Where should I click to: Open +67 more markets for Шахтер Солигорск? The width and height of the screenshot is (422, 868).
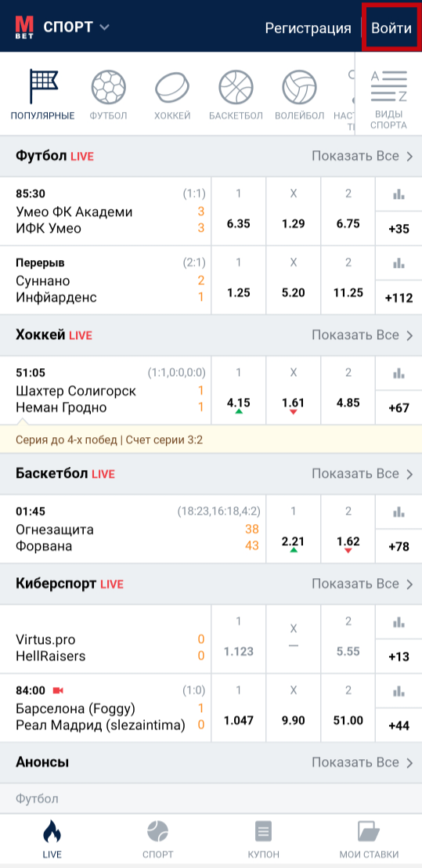tap(399, 408)
